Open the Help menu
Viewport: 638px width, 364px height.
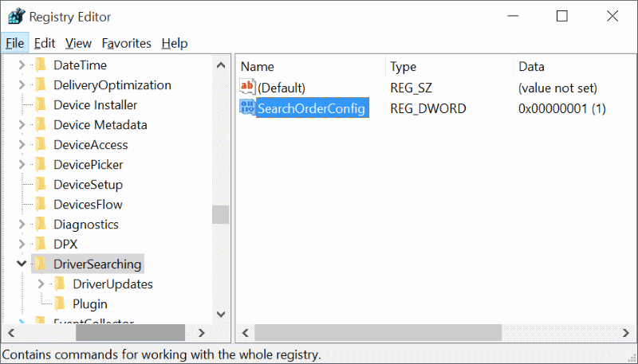pos(174,43)
